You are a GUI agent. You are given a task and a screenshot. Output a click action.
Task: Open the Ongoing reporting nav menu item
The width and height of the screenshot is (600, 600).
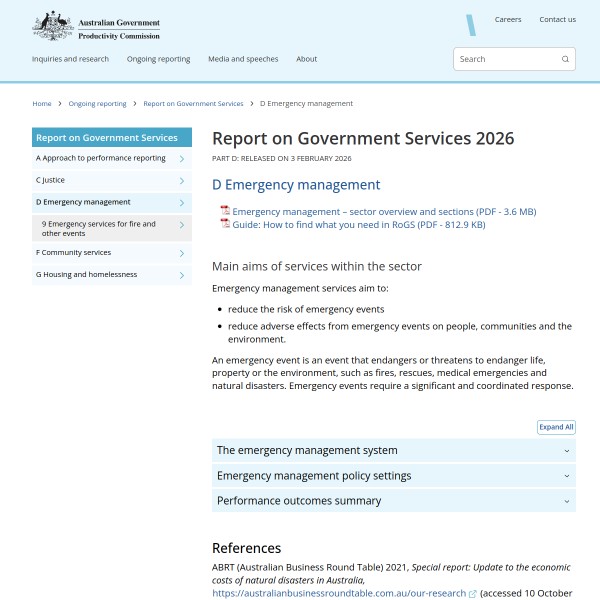tap(158, 59)
